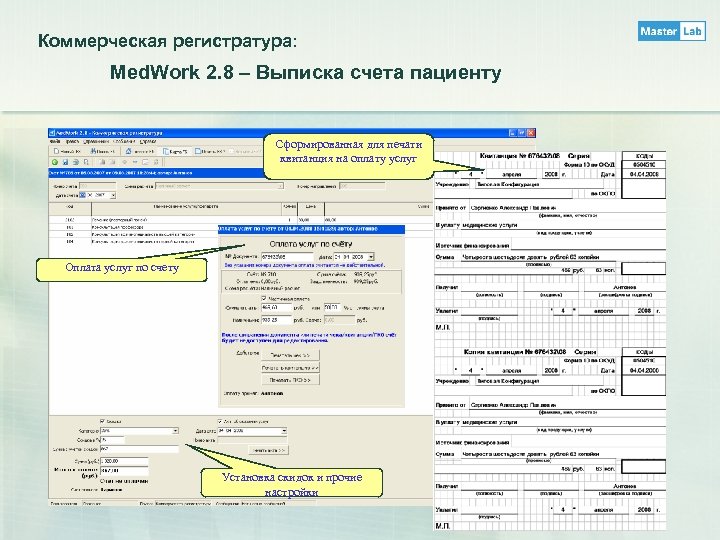Image resolution: width=720 pixels, height=540 pixels.
Task: Toggle the Частичная оплата checkbox
Action: click(x=264, y=298)
